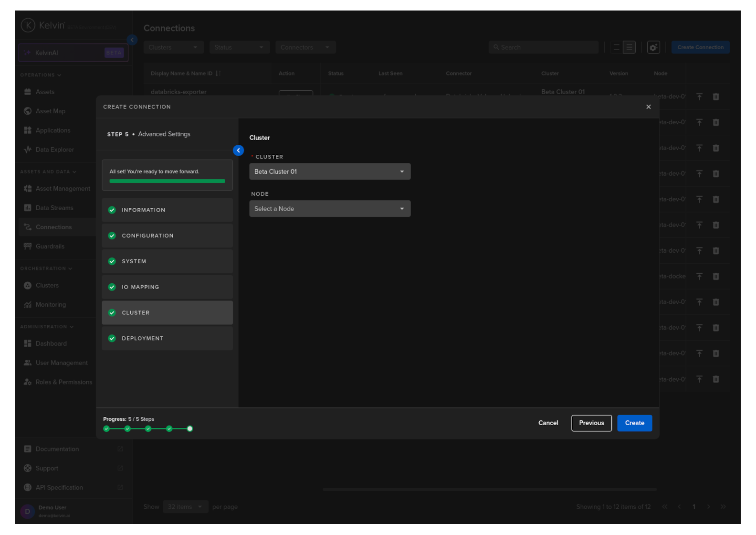Click the Kelvin logo icon

point(28,25)
